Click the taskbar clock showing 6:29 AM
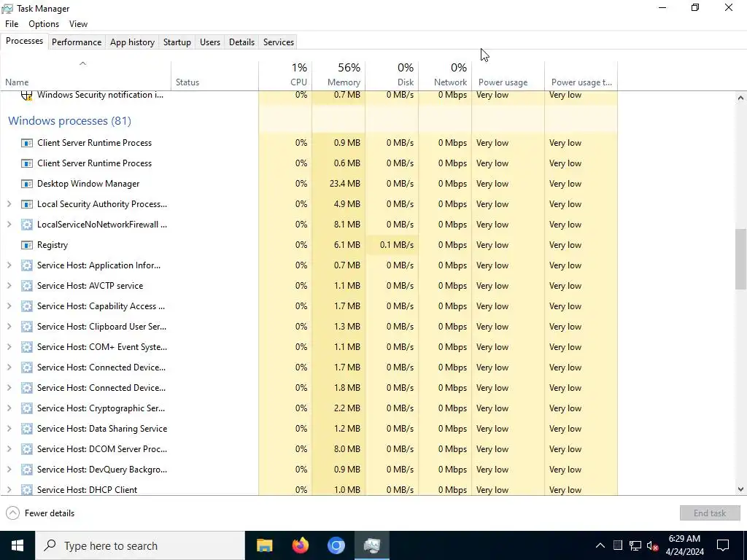Viewport: 747px width, 560px height. 684,545
